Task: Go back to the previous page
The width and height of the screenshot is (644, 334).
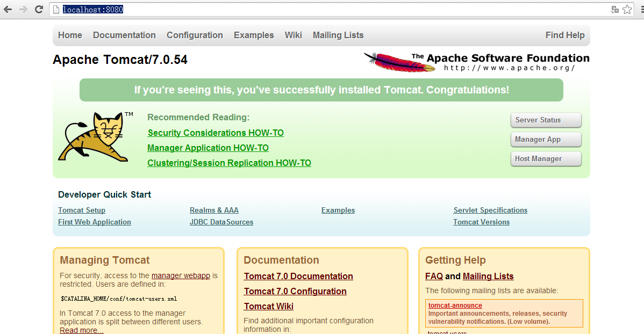Action: click(8, 10)
